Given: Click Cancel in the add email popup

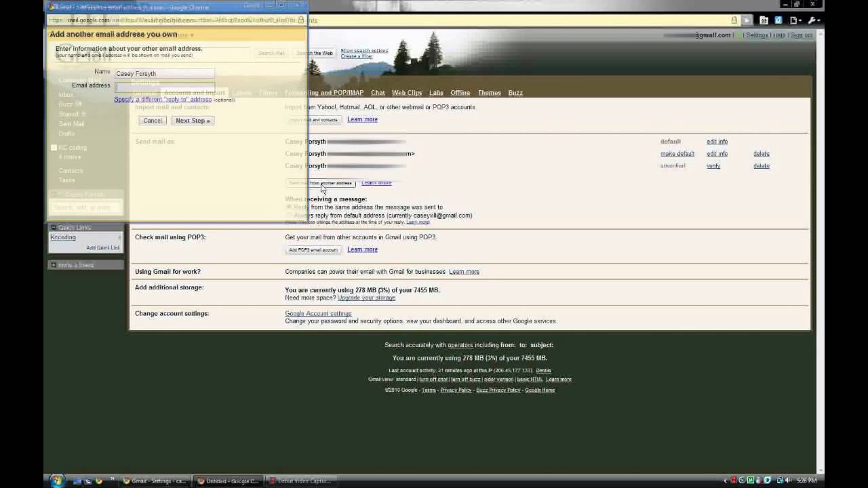Looking at the screenshot, I should [153, 121].
